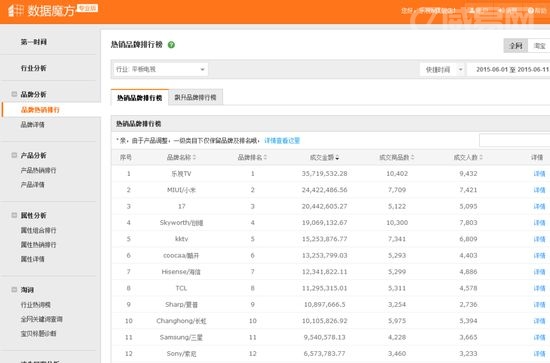Open 全网关键词查询 in the sidebar
550x363 pixels.
[42, 319]
